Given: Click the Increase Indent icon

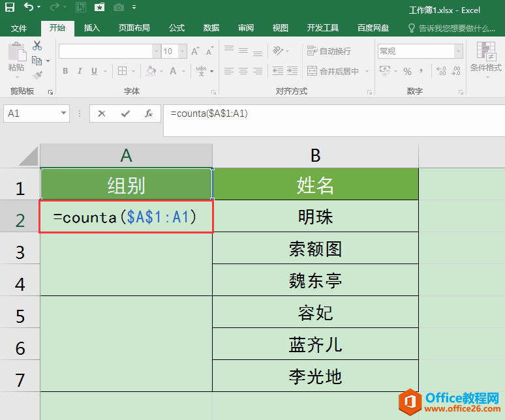Looking at the screenshot, I should 292,71.
